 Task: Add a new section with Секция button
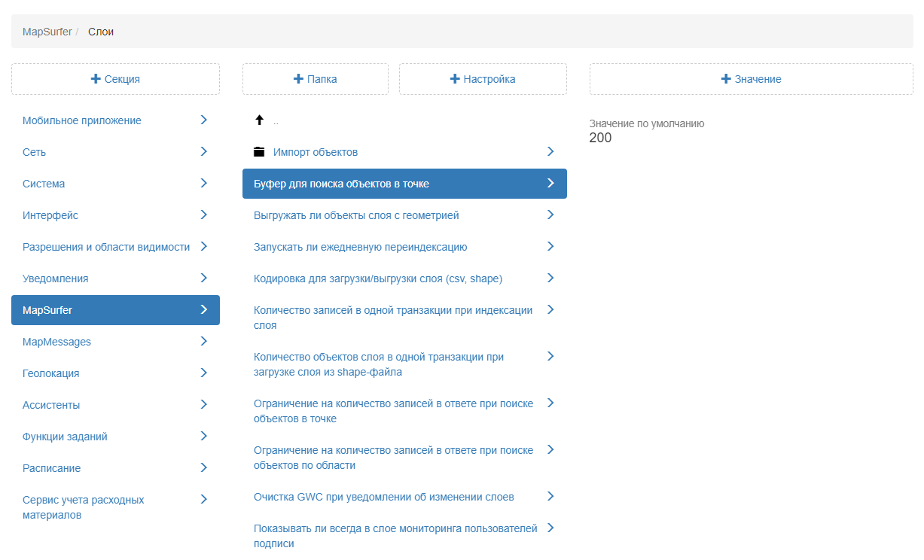tap(115, 79)
